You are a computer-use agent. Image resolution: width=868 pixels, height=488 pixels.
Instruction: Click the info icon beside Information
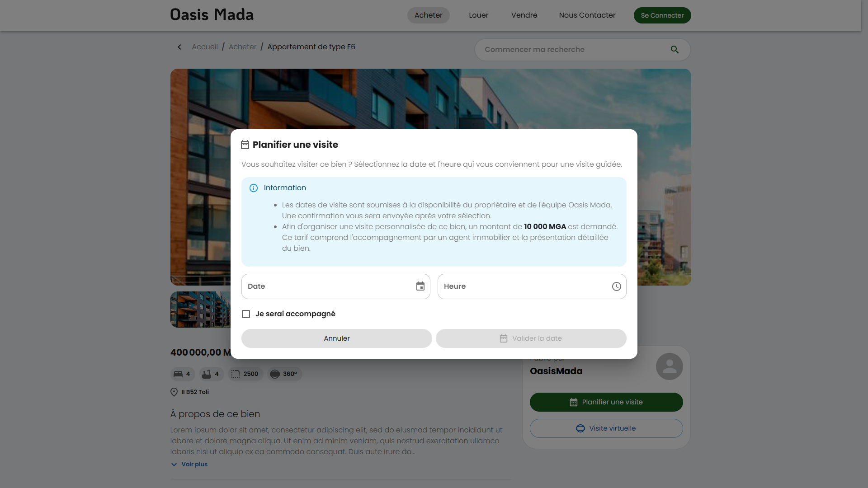coord(254,188)
